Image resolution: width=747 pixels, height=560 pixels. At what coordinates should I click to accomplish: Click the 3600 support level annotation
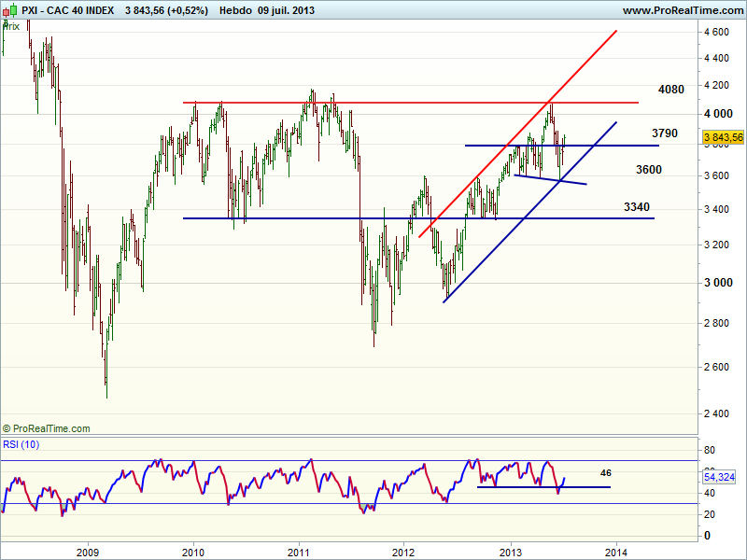coord(649,169)
